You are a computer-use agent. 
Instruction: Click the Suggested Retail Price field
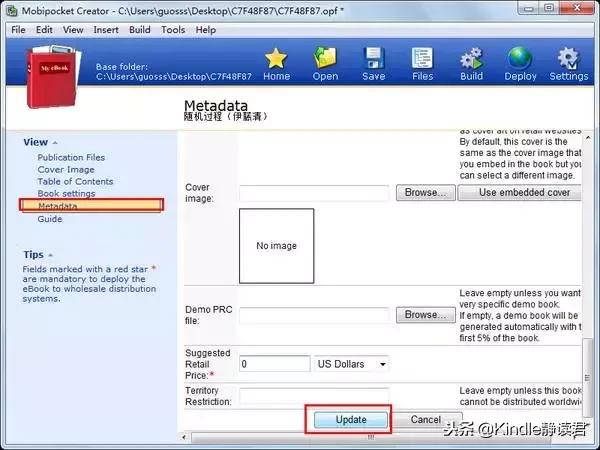tap(274, 364)
